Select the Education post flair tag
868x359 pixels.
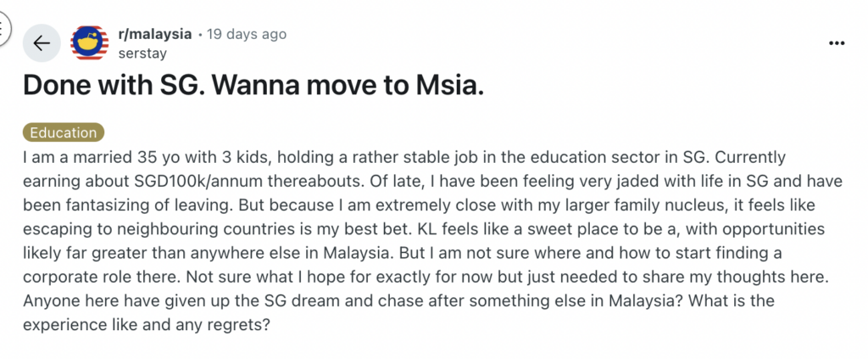(64, 132)
